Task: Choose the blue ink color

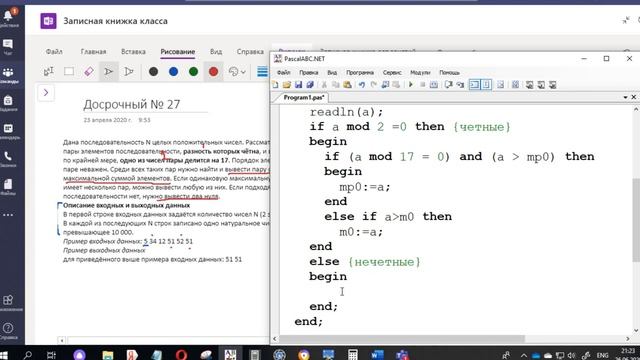Action: [x=173, y=71]
